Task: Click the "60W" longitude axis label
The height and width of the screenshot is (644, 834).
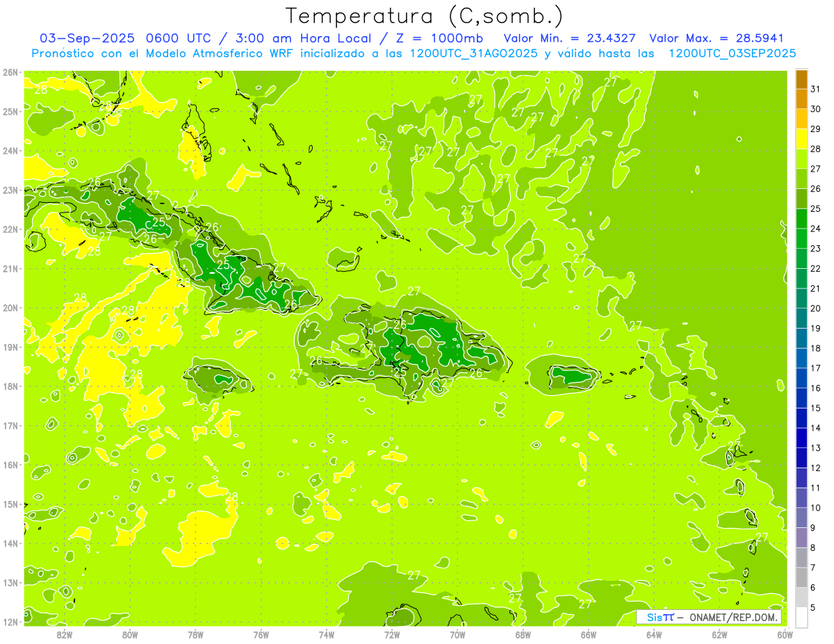Action: [x=785, y=634]
